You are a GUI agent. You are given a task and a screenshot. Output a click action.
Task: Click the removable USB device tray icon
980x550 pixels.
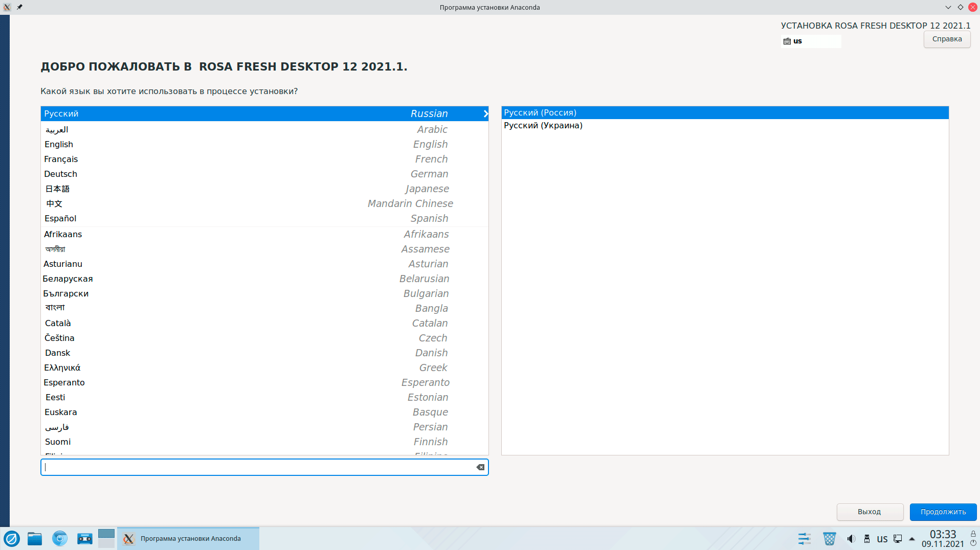867,539
